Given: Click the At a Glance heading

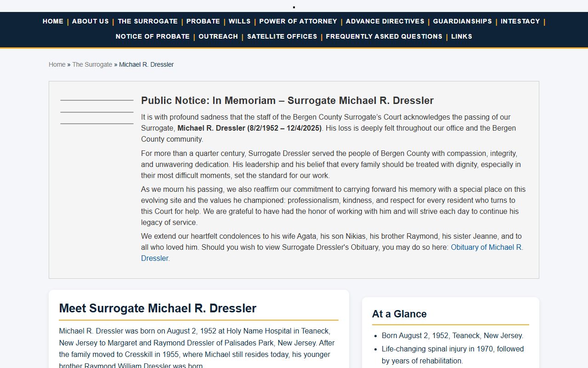Looking at the screenshot, I should pos(399,314).
